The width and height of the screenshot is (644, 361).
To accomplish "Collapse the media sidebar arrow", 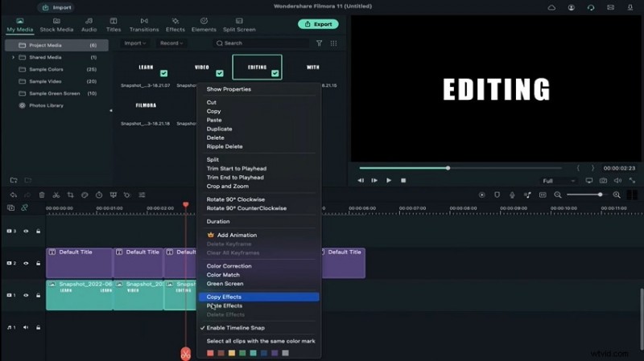I will click(x=110, y=110).
